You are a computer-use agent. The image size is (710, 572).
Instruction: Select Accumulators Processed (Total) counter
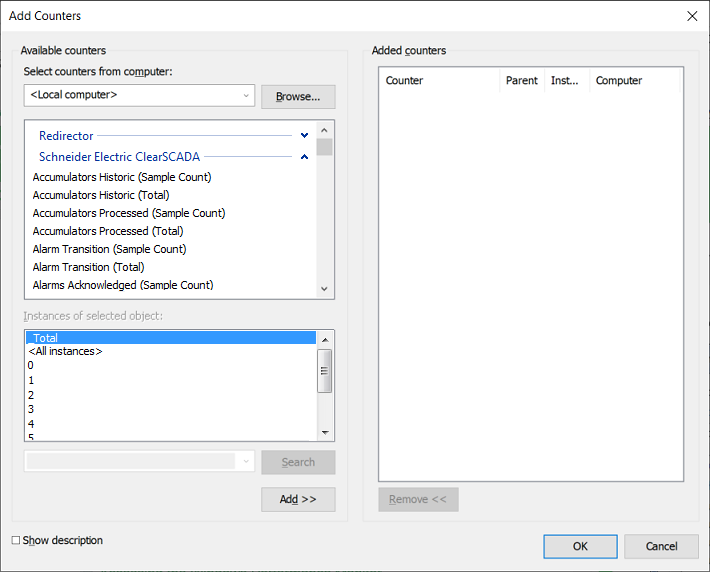[108, 231]
